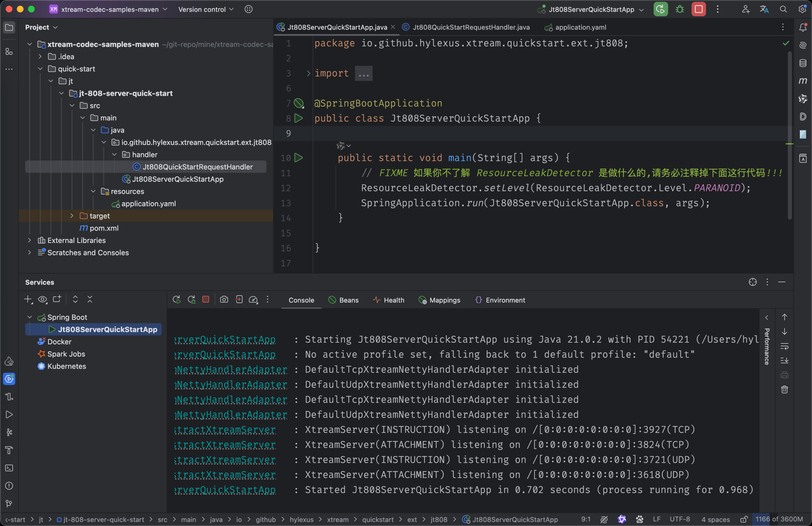The image size is (812, 526).
Task: Open Notifications bell in right sidebar
Action: tap(803, 27)
